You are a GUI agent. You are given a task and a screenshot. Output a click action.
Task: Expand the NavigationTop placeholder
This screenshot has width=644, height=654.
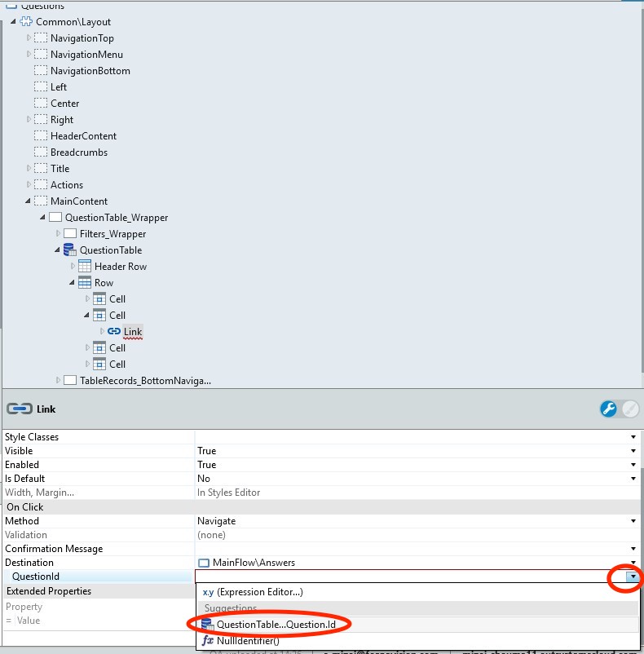29,38
